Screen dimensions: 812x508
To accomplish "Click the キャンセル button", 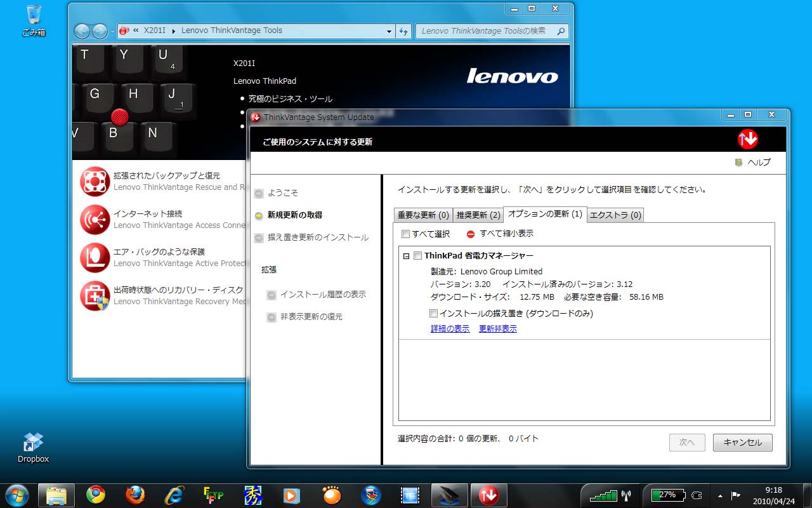I will pyautogui.click(x=742, y=443).
